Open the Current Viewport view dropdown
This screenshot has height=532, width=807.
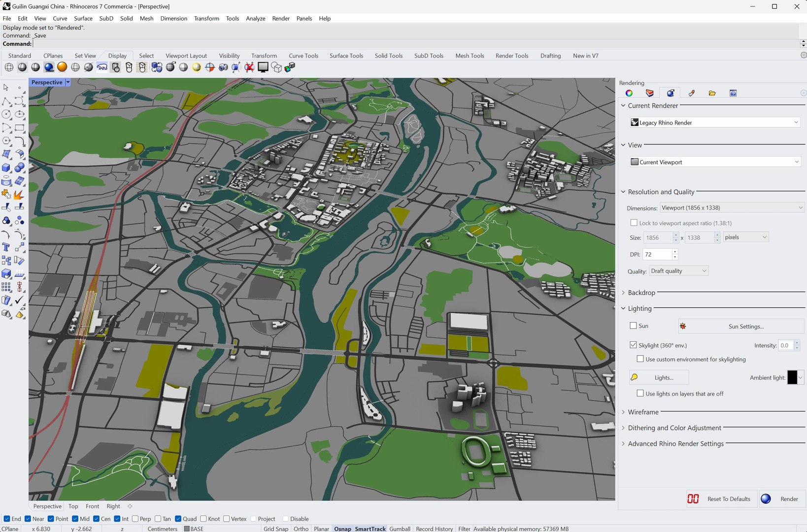click(x=715, y=162)
